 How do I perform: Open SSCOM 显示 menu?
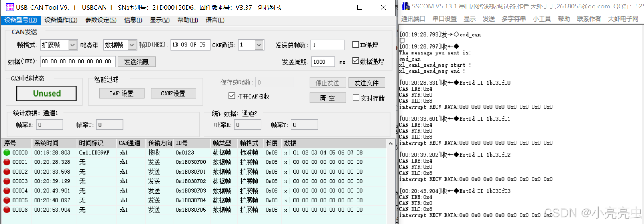(x=470, y=19)
